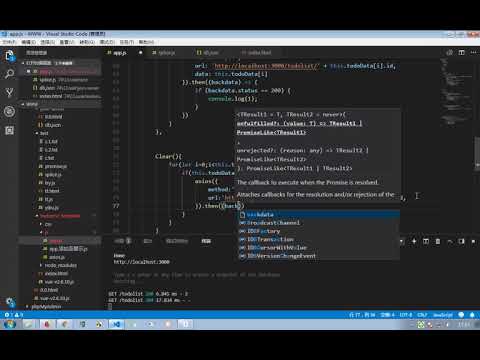
Task: Click the line and column status indicator
Action: click(362, 315)
